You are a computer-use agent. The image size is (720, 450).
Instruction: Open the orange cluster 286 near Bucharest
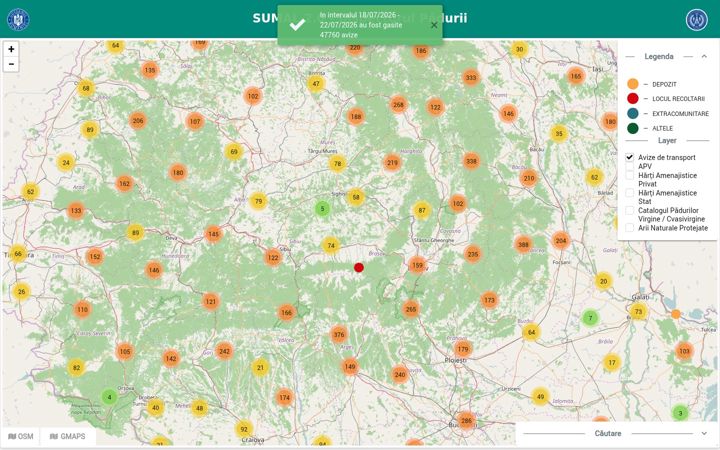466,421
